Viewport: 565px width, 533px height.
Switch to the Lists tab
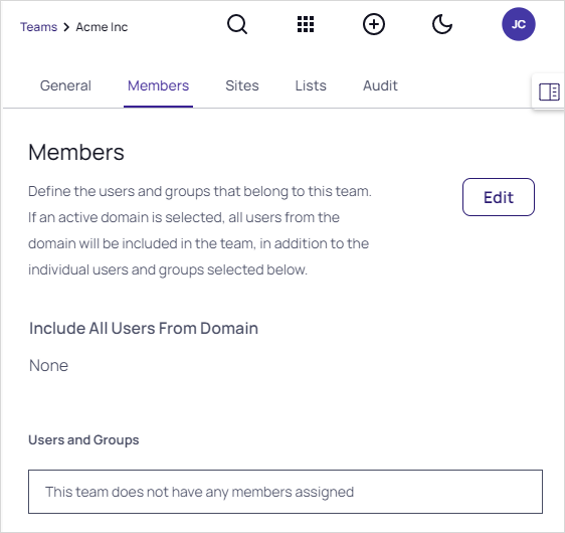[311, 86]
